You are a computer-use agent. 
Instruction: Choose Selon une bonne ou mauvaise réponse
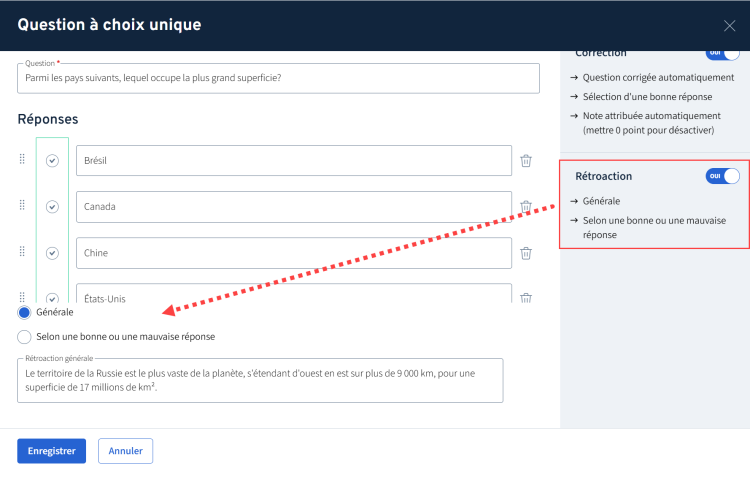click(x=25, y=336)
